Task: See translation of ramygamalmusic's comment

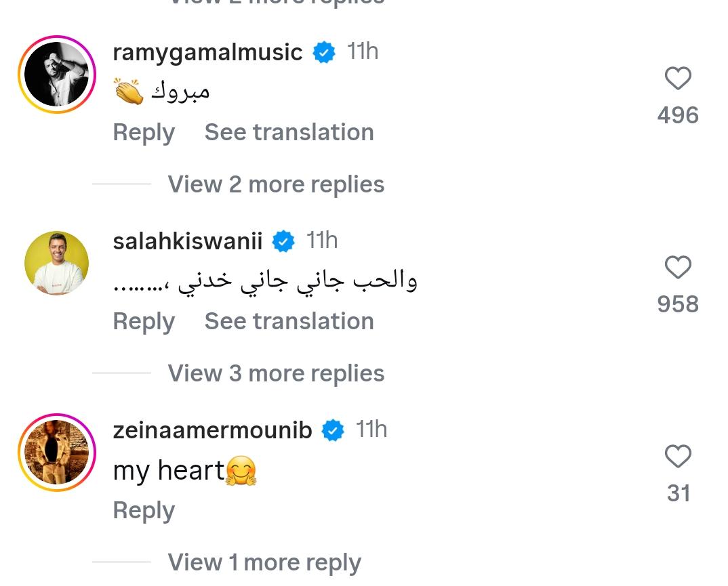Action: coord(289,132)
